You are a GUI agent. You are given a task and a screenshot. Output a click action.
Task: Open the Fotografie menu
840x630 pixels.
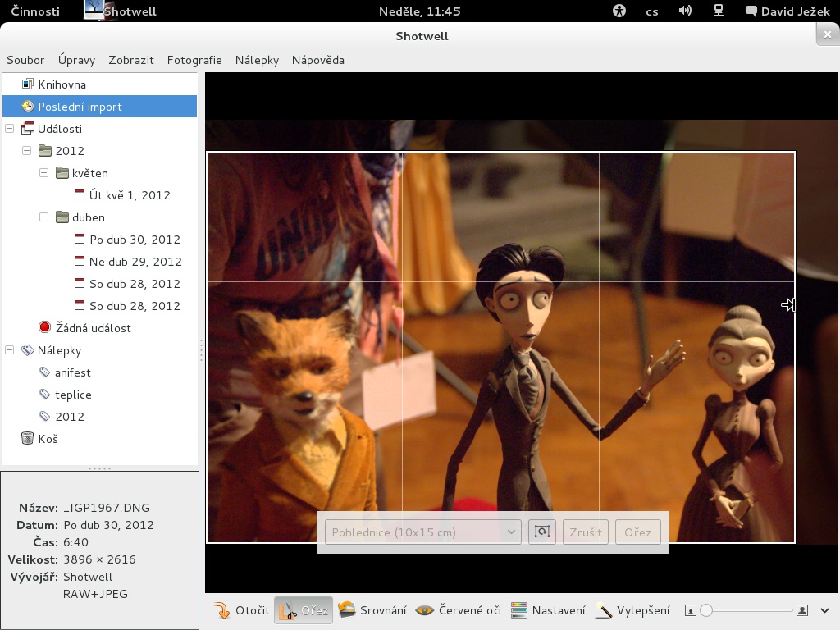[194, 60]
